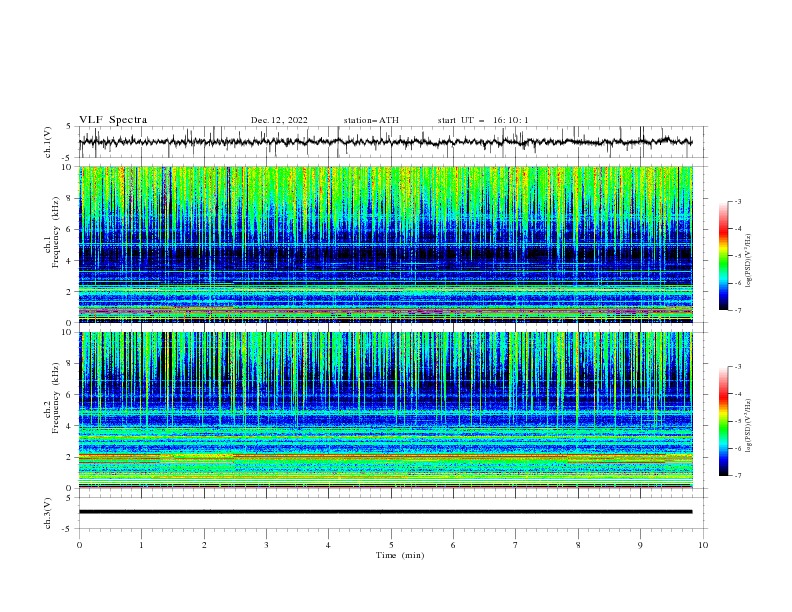This screenshot has width=792, height=612.
Task: Click the 'station=ATH' label
Action: click(371, 120)
